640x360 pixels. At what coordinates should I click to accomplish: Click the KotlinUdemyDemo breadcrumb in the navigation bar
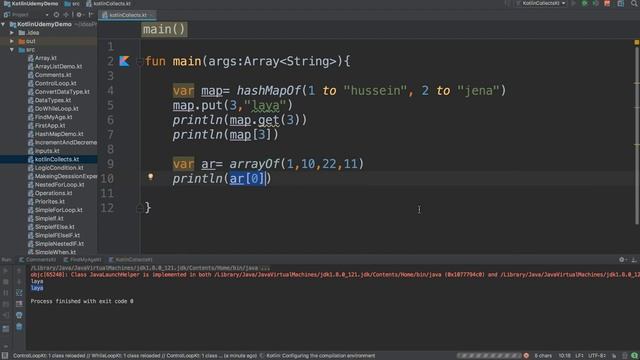(x=31, y=4)
